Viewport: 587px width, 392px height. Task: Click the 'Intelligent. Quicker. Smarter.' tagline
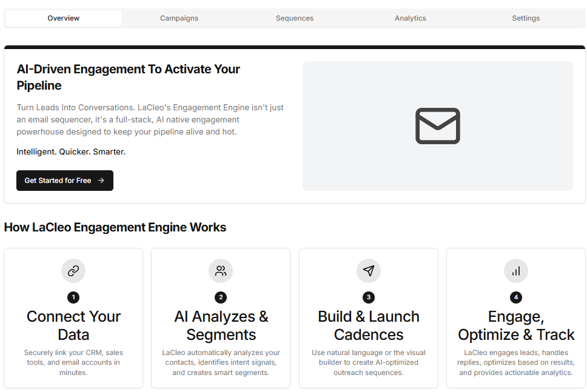coord(71,152)
